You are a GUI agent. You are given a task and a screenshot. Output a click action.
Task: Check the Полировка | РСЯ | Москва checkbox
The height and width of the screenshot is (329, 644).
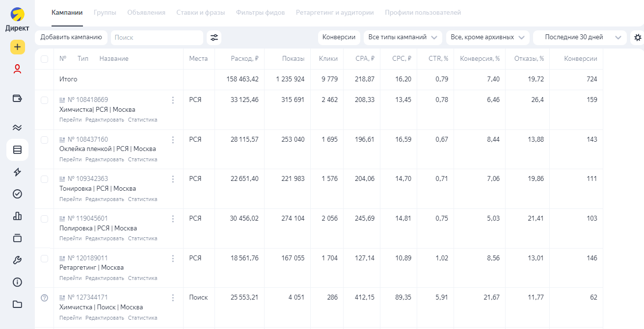(x=45, y=219)
